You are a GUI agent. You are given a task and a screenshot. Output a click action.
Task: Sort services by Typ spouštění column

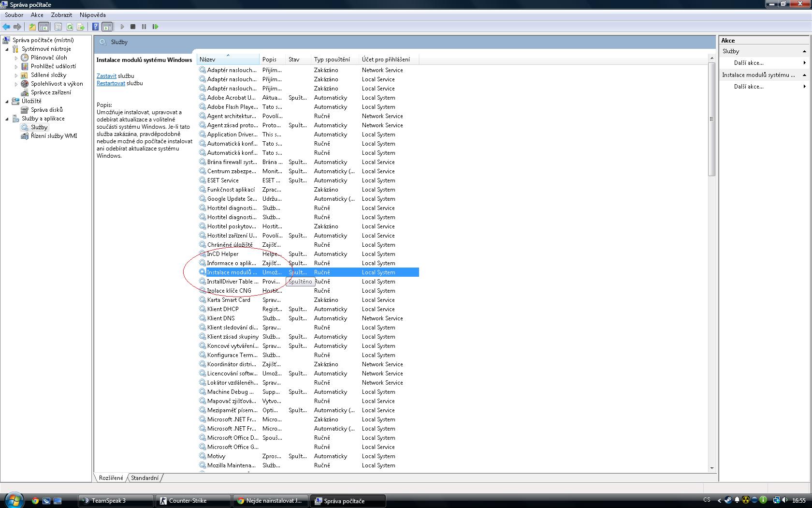tap(334, 60)
